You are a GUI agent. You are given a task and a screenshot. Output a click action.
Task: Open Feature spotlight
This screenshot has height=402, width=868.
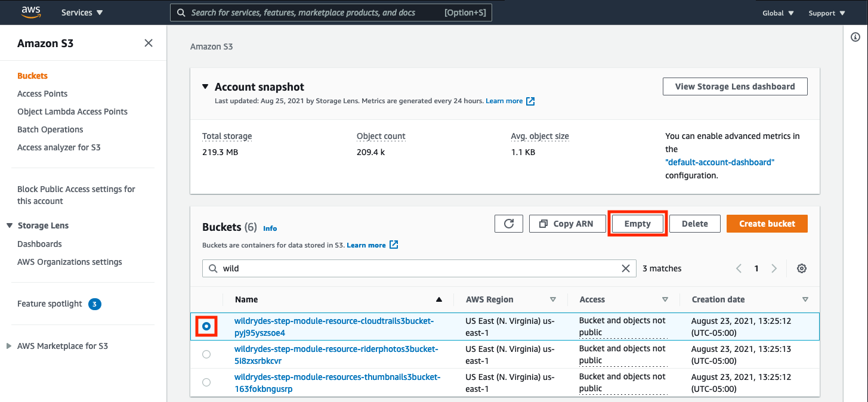point(50,304)
